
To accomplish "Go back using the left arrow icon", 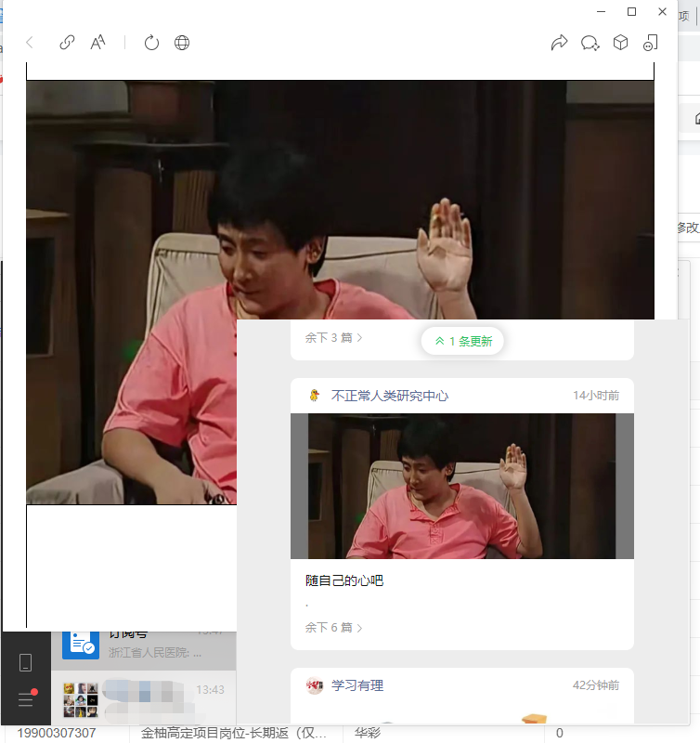I will [x=30, y=43].
